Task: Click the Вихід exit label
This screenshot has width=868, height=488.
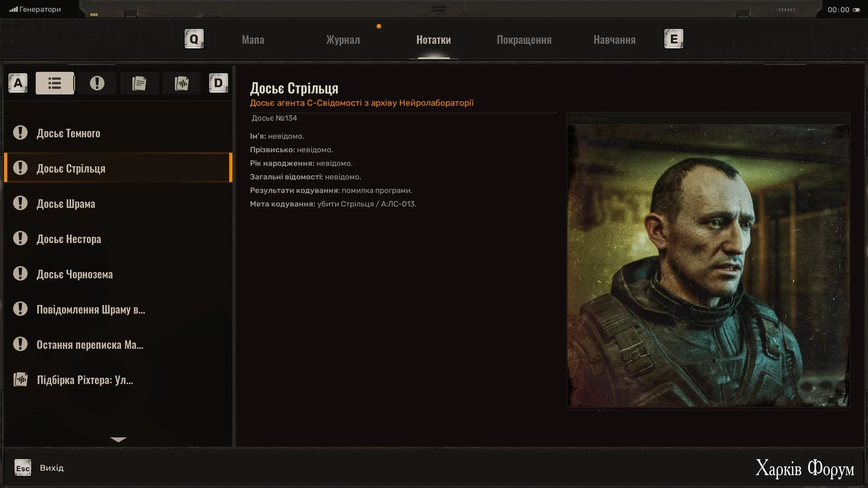Action: 52,468
